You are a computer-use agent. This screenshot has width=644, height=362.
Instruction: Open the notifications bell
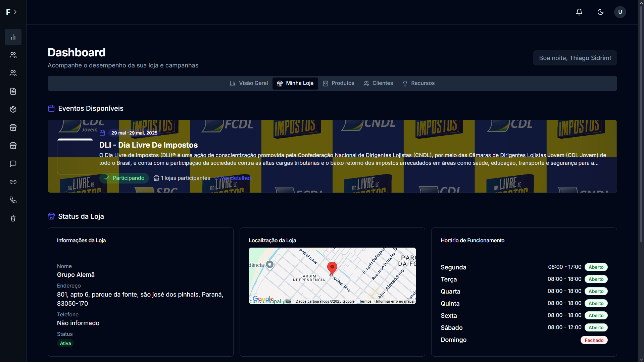point(579,12)
